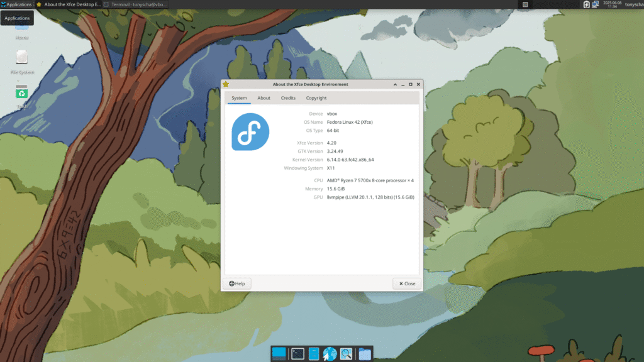Click the OS Name value 'Fedora Linux 42 (Xfce)'
The height and width of the screenshot is (362, 644).
click(350, 123)
